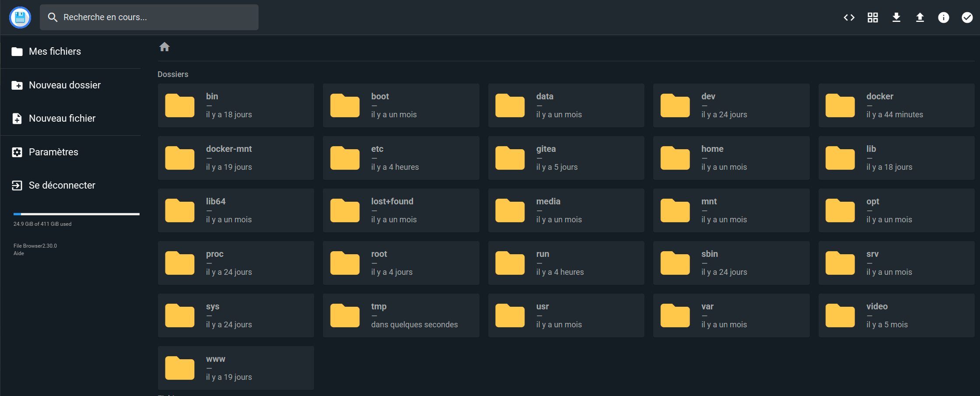The width and height of the screenshot is (980, 396).
Task: Open Paramètres from sidebar
Action: tap(53, 152)
